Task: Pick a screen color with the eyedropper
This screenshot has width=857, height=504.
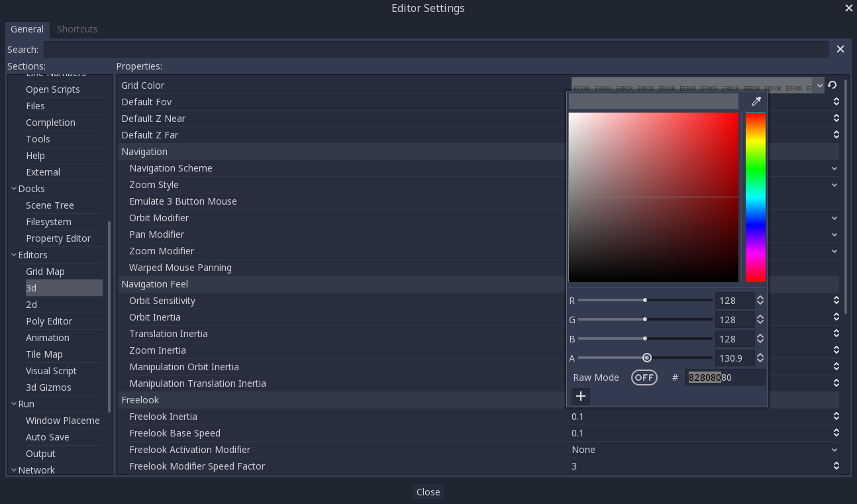Action: tap(756, 101)
